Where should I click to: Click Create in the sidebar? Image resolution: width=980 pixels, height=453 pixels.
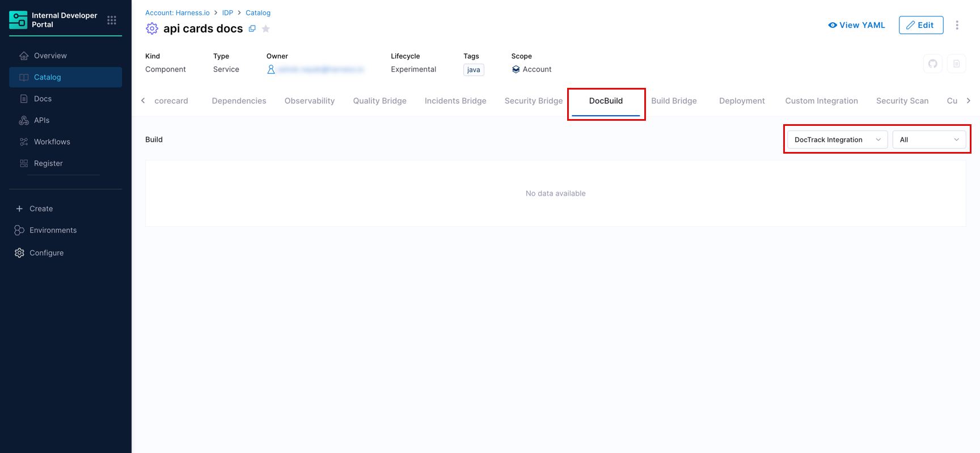[66, 209]
